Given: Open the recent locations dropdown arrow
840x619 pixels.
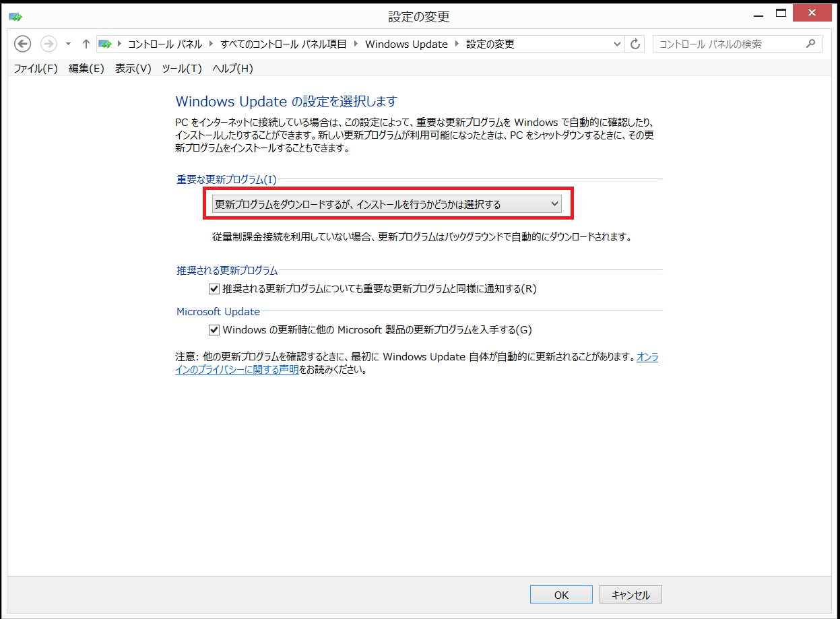Looking at the screenshot, I should 68,44.
